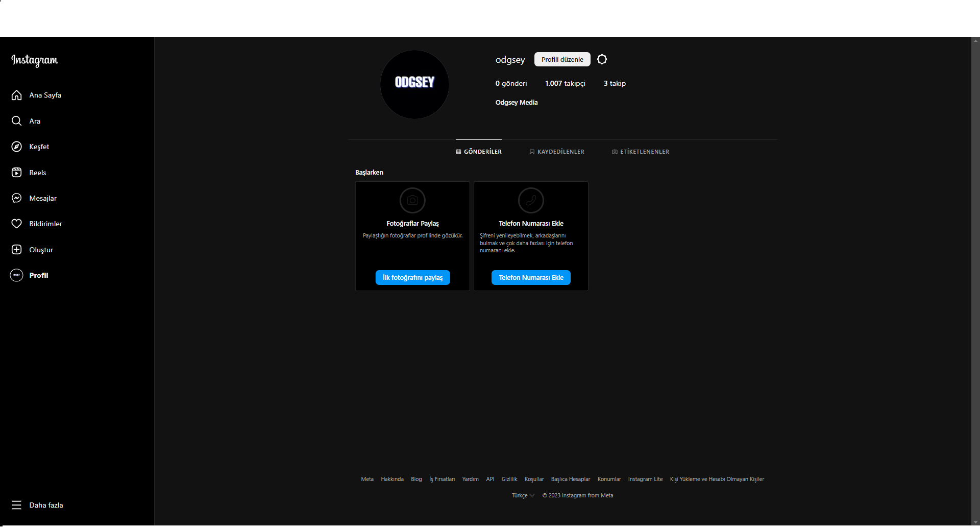This screenshot has height=528, width=980.
Task: Switch to the KAYDEDİLENLER tab
Action: pyautogui.click(x=557, y=152)
